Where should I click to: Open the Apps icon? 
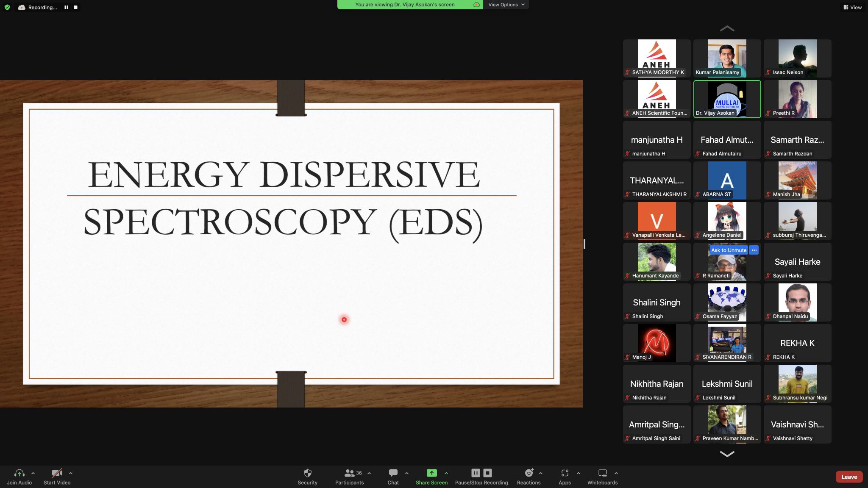565,473
